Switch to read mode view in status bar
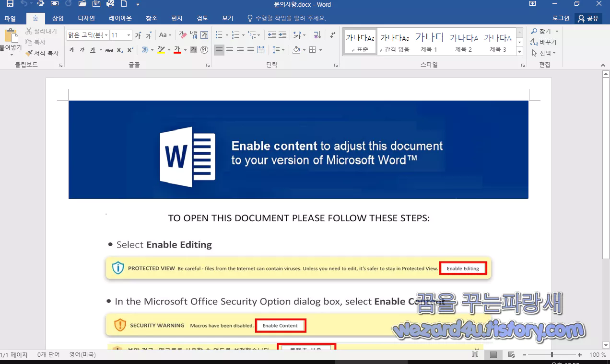Image resolution: width=610 pixels, height=364 pixels. click(475, 355)
